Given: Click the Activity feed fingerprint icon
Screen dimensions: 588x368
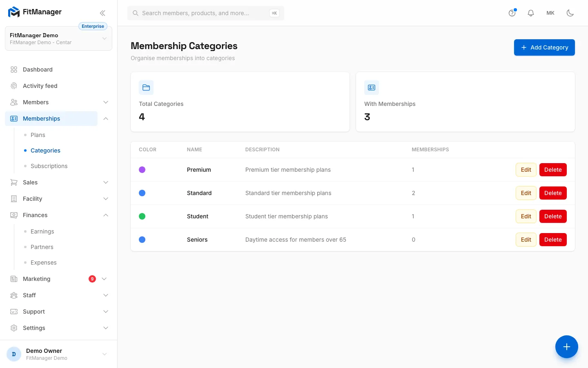Looking at the screenshot, I should [x=14, y=86].
